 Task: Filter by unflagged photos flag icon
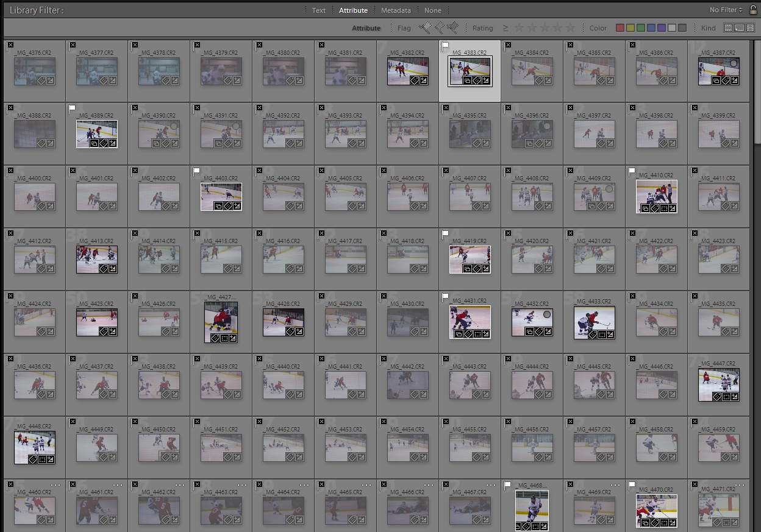pyautogui.click(x=439, y=27)
